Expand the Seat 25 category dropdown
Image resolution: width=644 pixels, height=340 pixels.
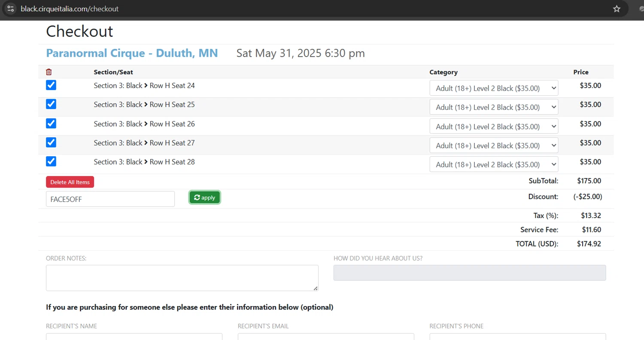493,107
